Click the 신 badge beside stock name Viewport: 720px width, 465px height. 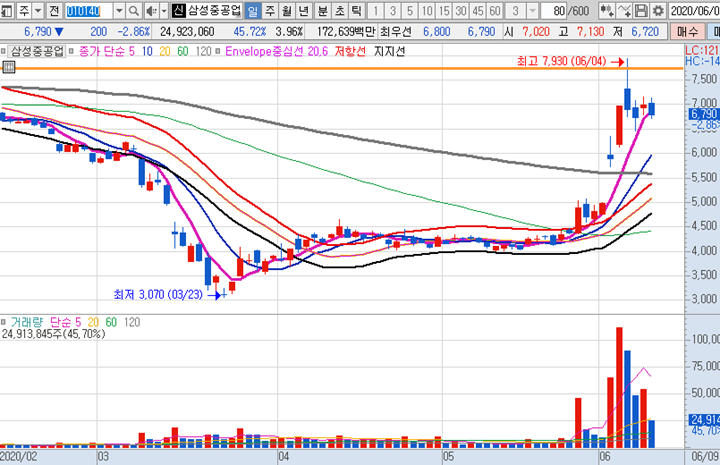pos(178,11)
